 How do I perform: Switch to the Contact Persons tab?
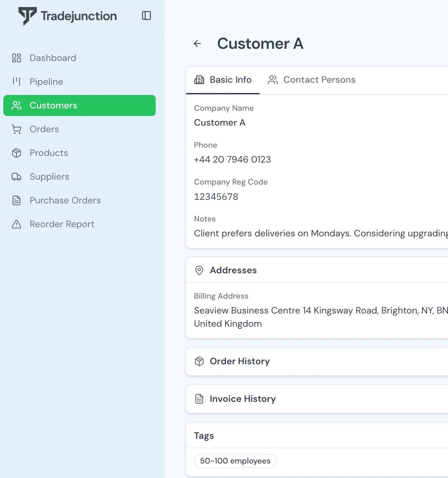pyautogui.click(x=312, y=80)
